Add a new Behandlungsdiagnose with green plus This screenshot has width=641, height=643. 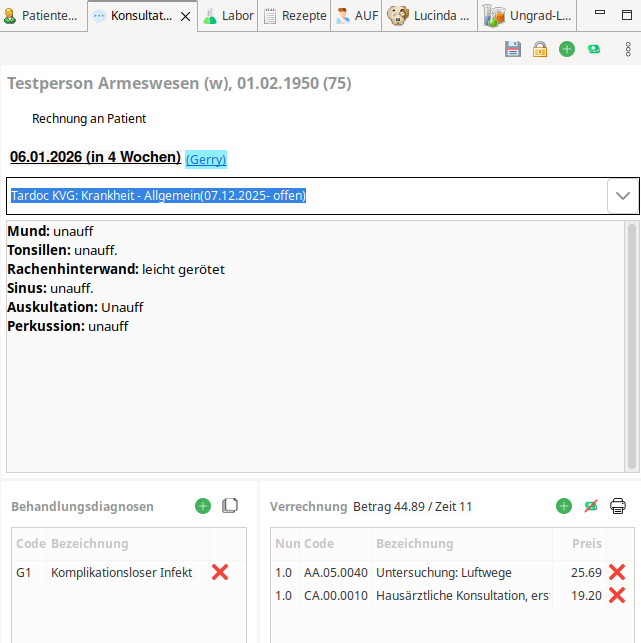(203, 506)
